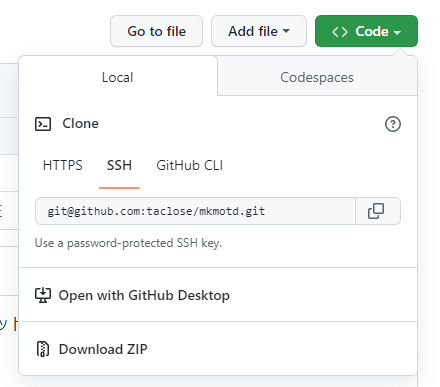
Task: Expand the Add file dropdown arrow
Action: point(286,31)
